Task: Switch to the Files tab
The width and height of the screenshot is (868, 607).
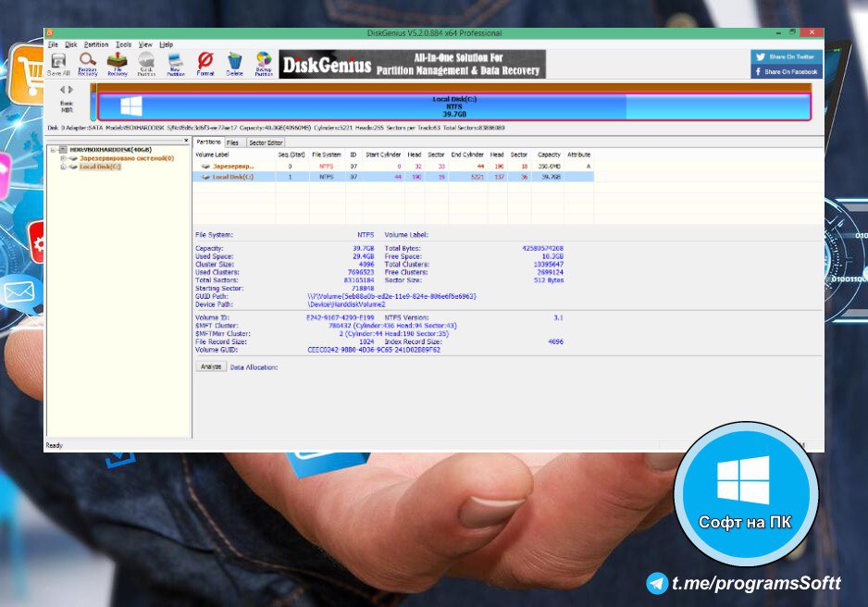Action: coord(232,142)
